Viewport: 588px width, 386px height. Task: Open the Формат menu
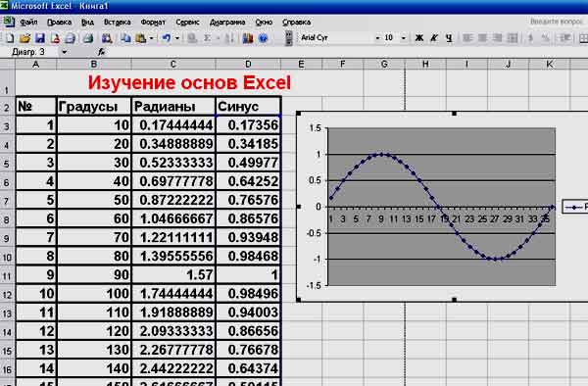(153, 23)
